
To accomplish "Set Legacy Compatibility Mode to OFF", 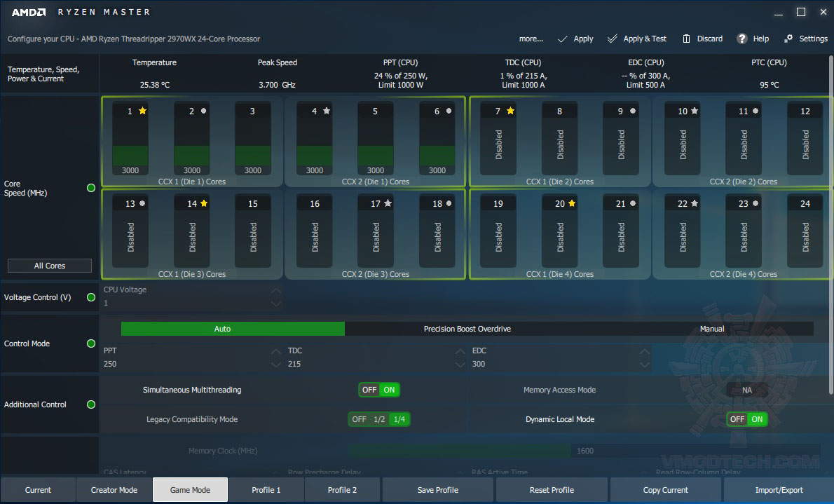I will point(359,419).
